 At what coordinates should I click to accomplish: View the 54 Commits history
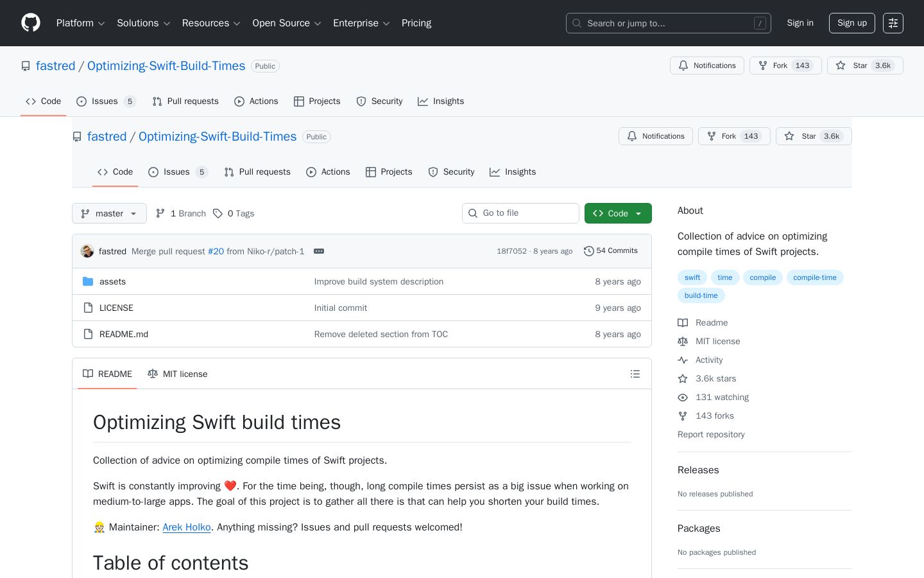[611, 251]
